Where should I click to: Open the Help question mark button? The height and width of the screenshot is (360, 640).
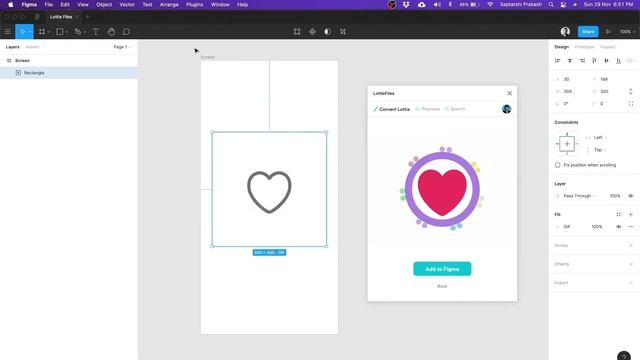click(624, 356)
